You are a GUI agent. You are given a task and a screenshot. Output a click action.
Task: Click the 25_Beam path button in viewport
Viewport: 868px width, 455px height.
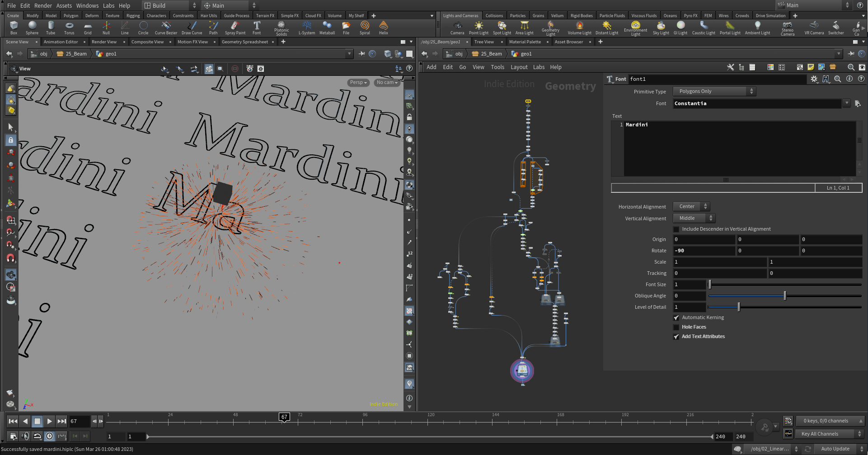pos(72,54)
